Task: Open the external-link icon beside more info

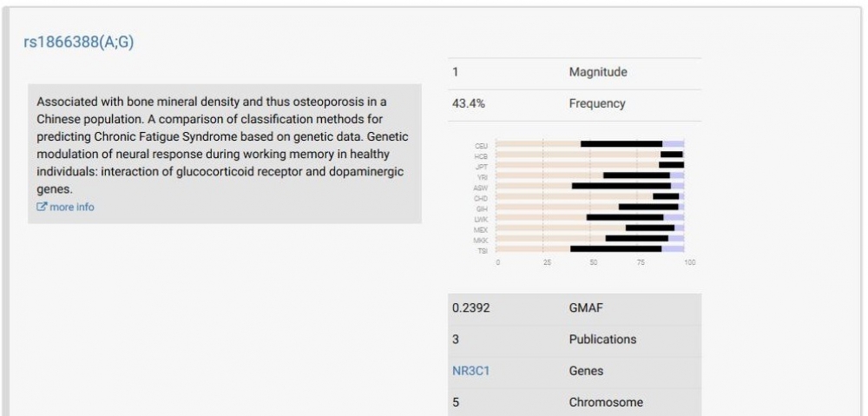Action: pyautogui.click(x=42, y=208)
